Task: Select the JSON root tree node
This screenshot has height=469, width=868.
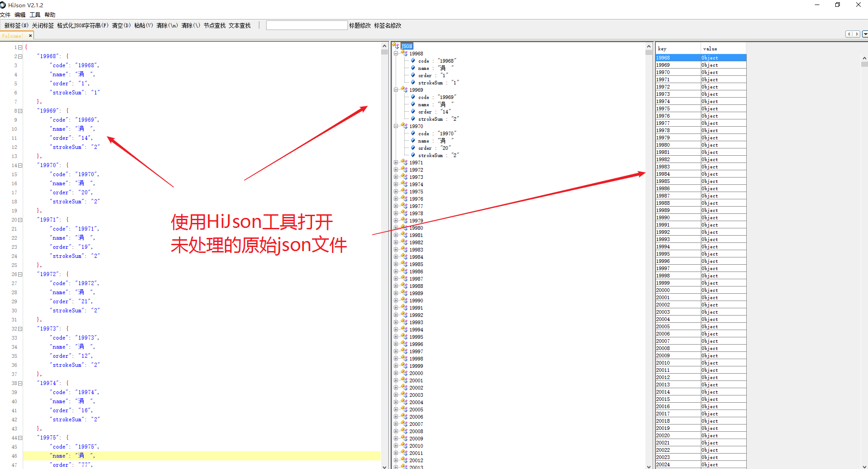Action: [x=407, y=46]
